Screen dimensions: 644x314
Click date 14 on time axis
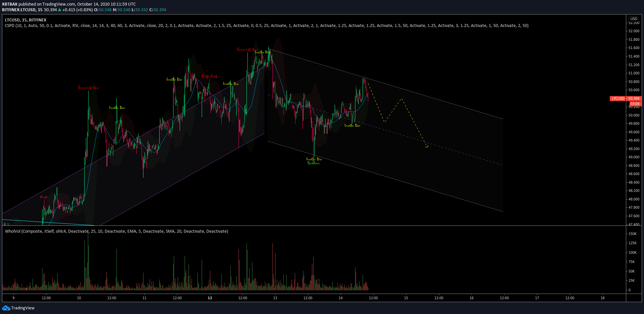341,298
